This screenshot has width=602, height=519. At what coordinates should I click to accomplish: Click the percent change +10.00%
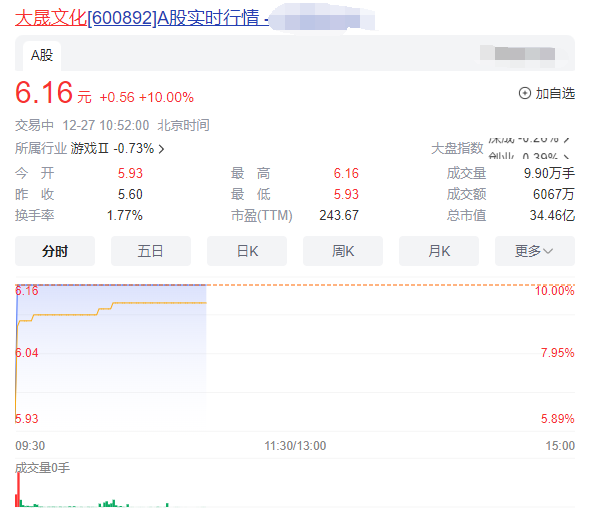pos(166,98)
